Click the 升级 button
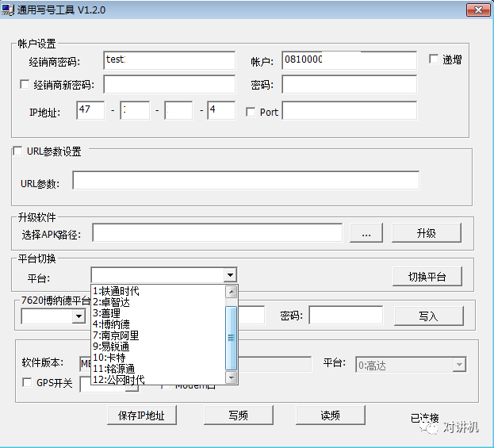Screen dimensions: 494x448 pos(427,233)
